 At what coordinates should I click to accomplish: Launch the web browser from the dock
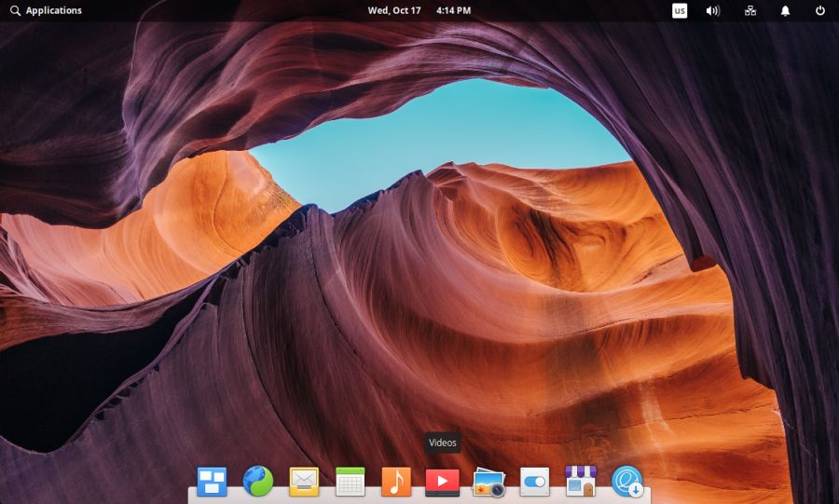258,481
